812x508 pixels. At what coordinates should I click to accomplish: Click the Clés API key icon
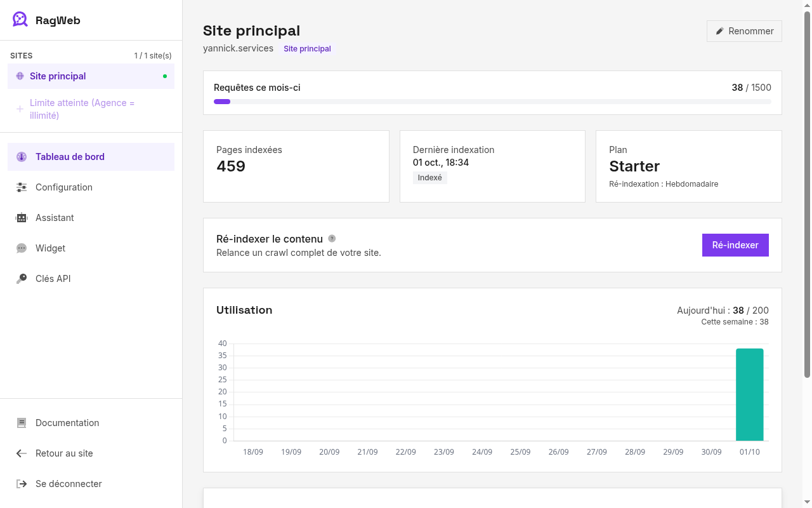click(22, 279)
